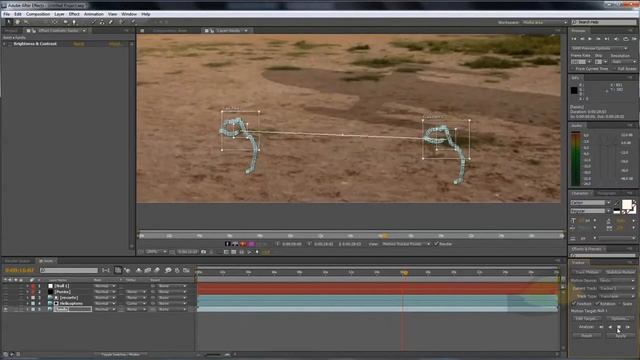Click Play in Preview panel
Viewport: 640px width, 360px height.
[590, 39]
